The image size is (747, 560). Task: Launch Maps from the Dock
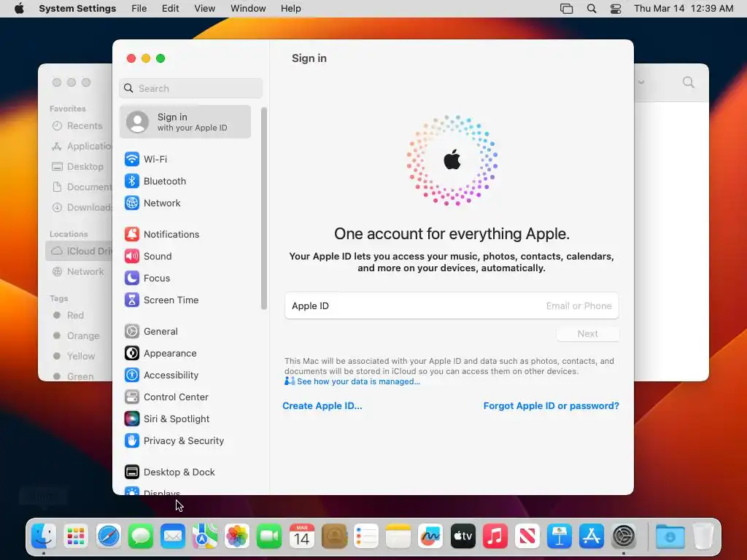[205, 536]
